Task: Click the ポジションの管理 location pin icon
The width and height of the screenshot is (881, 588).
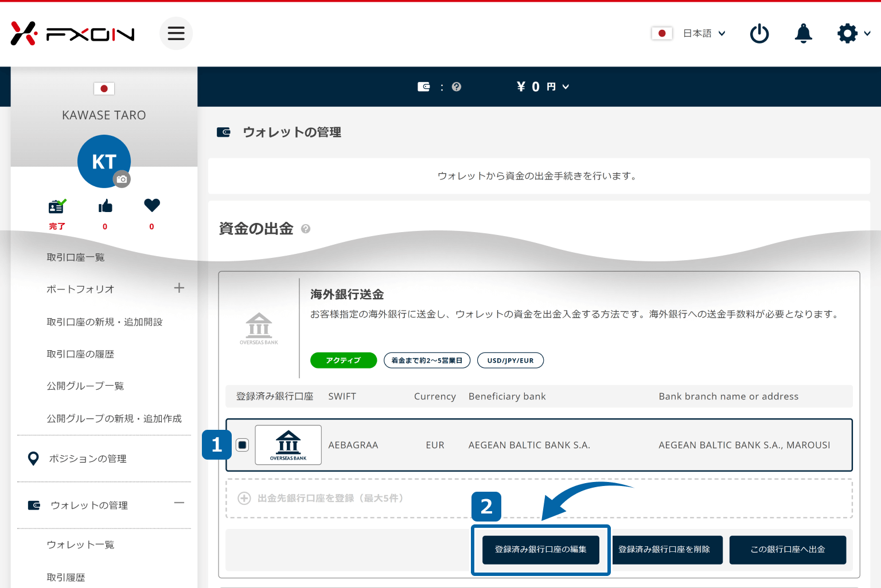Action: [x=33, y=458]
